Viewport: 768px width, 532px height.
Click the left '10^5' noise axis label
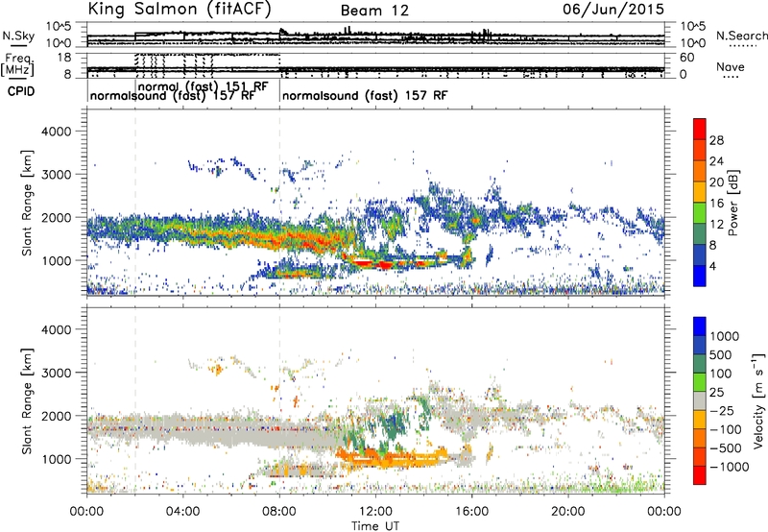(59, 27)
